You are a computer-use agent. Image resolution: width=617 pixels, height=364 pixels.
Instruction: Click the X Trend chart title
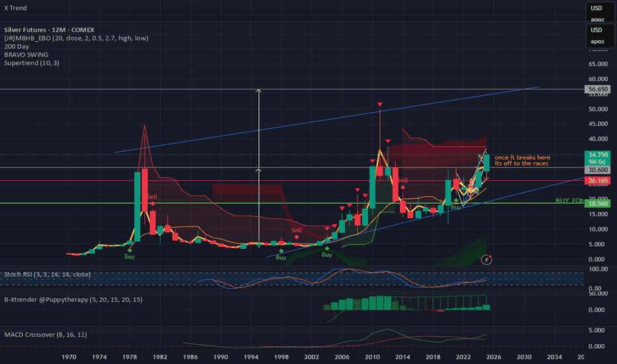15,8
